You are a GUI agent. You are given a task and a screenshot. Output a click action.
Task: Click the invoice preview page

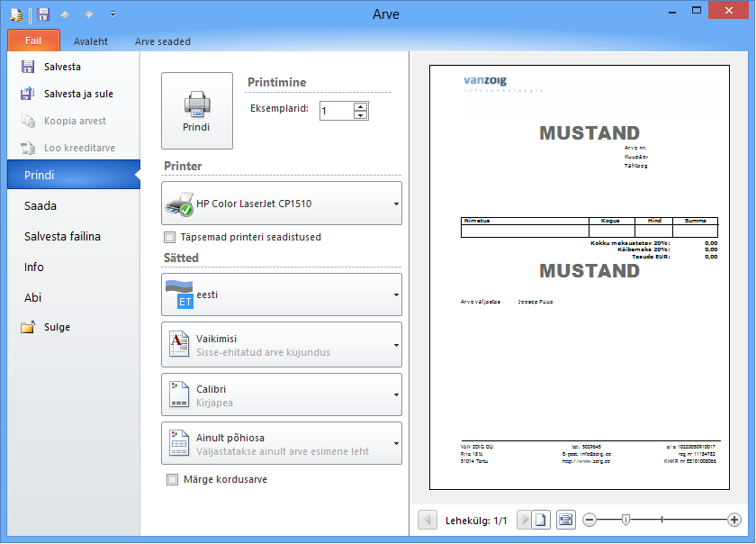click(x=580, y=277)
